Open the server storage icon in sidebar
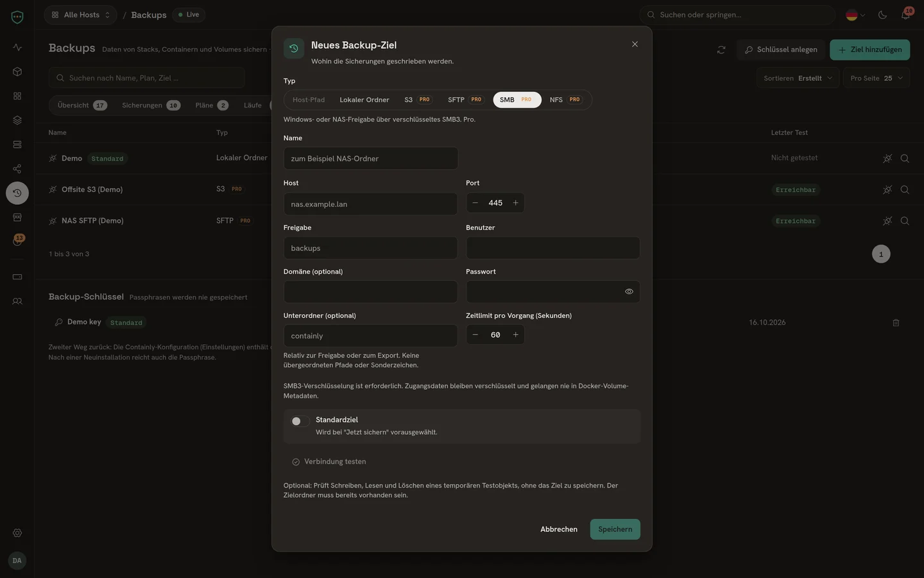This screenshot has width=924, height=578. pos(17,144)
